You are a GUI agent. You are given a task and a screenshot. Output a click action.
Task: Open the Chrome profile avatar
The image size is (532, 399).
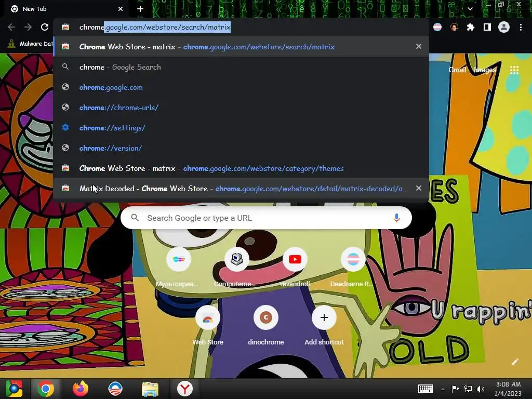[x=504, y=27]
